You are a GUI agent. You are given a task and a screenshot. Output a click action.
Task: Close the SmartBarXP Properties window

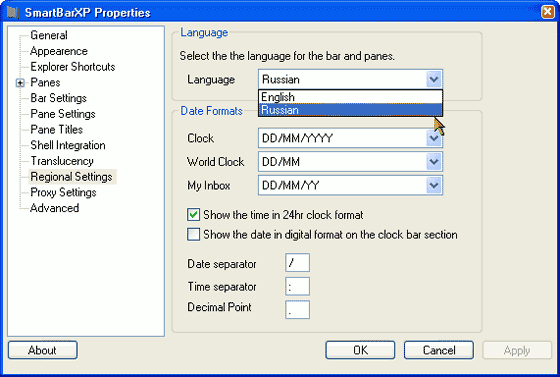[548, 12]
